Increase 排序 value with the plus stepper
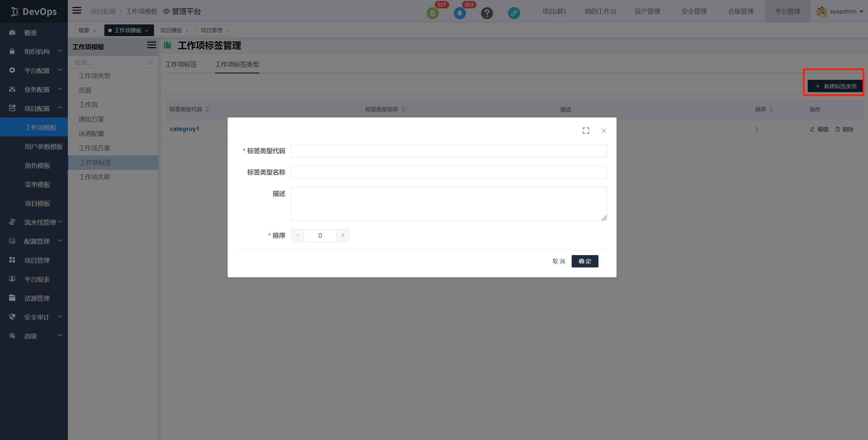Viewport: 868px width, 440px height. pos(343,235)
